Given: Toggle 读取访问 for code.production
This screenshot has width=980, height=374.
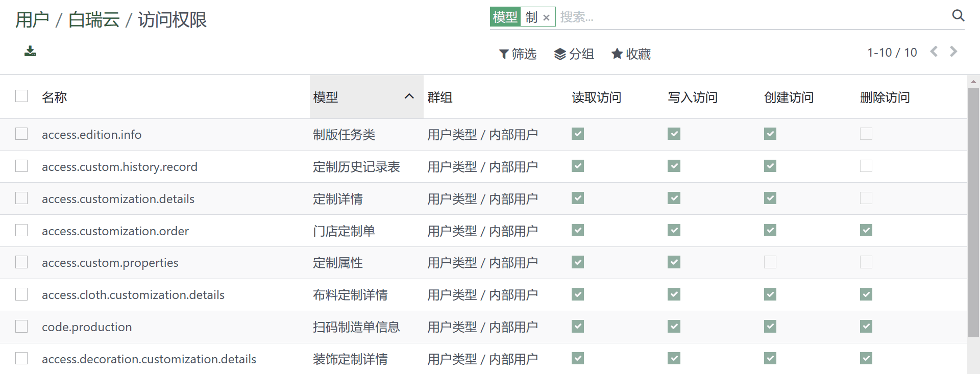Looking at the screenshot, I should (578, 326).
